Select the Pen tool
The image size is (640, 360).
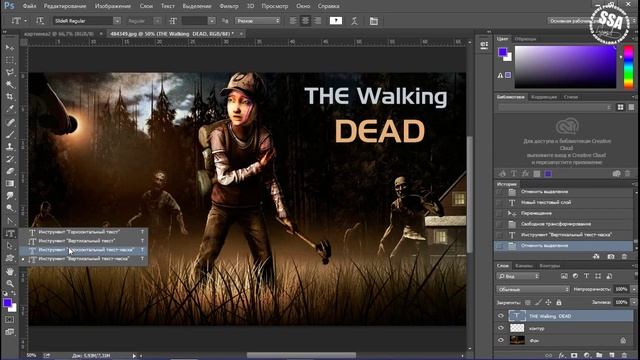coord(10,221)
